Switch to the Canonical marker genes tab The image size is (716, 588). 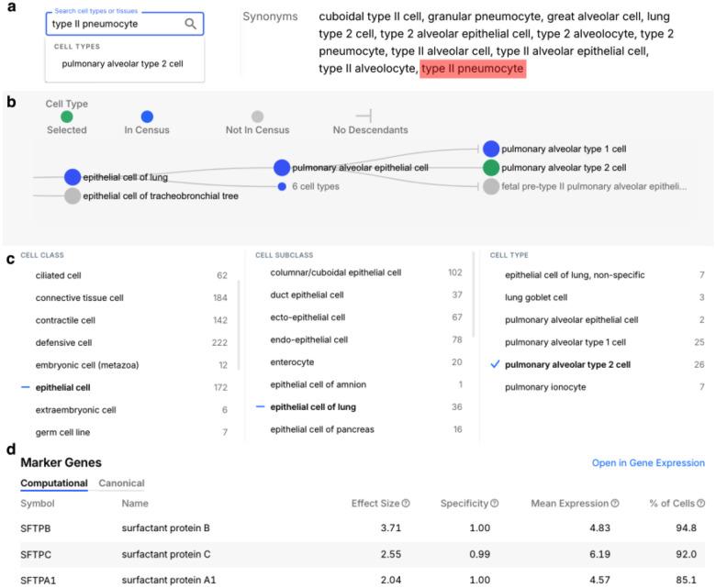[x=121, y=483]
